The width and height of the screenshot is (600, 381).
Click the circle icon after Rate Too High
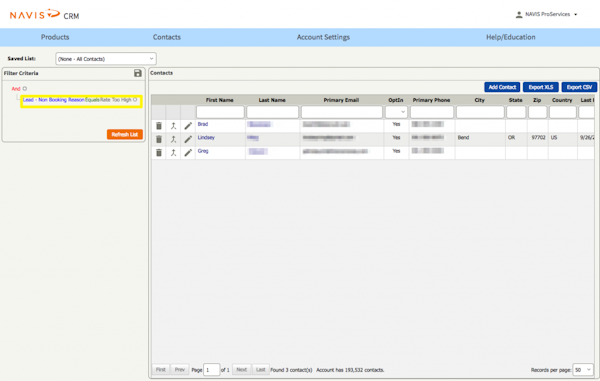pyautogui.click(x=135, y=99)
